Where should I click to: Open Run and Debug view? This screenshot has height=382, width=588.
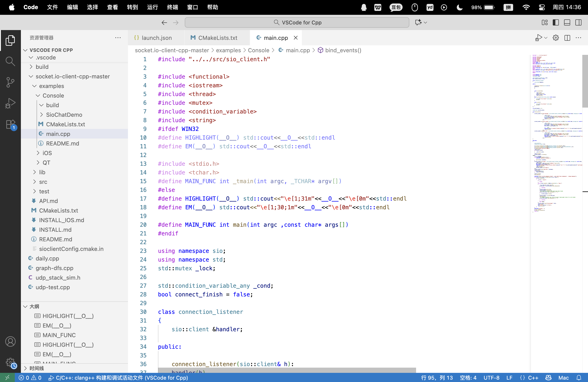coord(10,103)
